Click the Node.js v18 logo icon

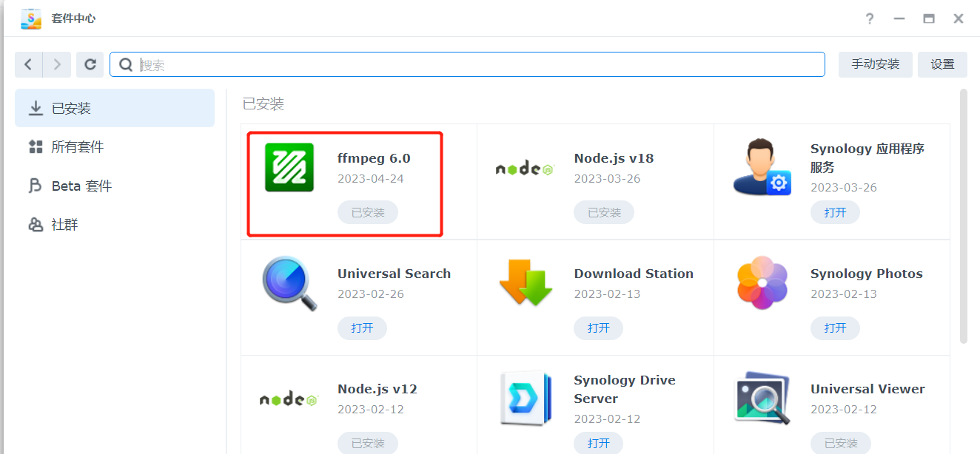(x=525, y=169)
